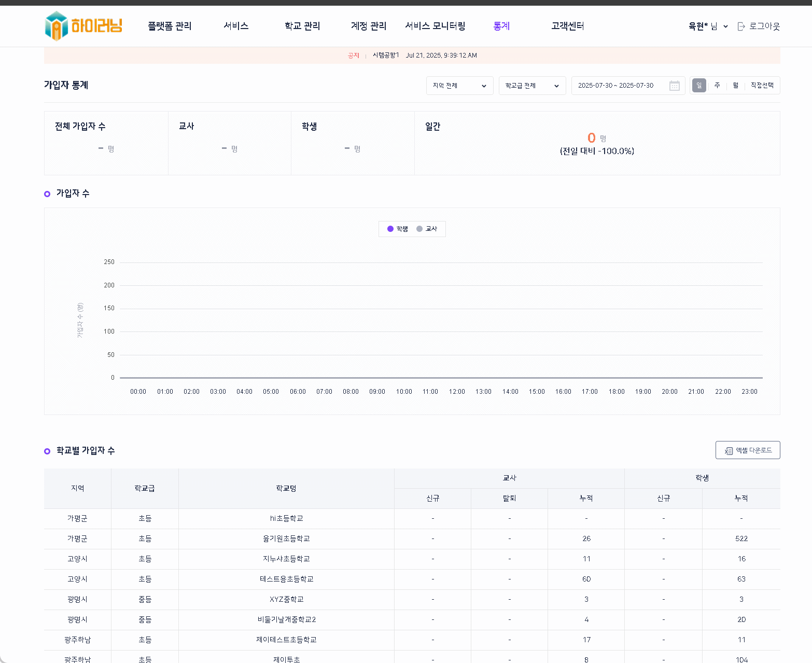This screenshot has width=812, height=663.
Task: Click the Excel file icon in download button
Action: coord(729,451)
